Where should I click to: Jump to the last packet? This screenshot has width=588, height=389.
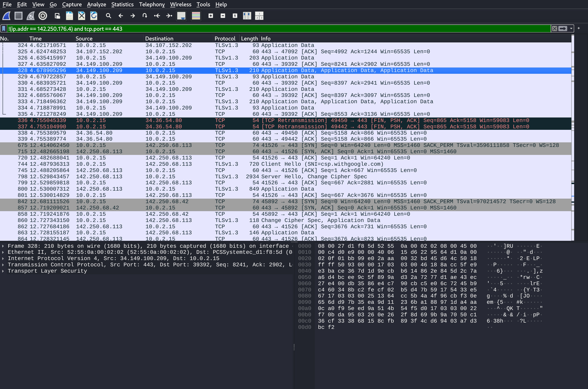pos(169,16)
